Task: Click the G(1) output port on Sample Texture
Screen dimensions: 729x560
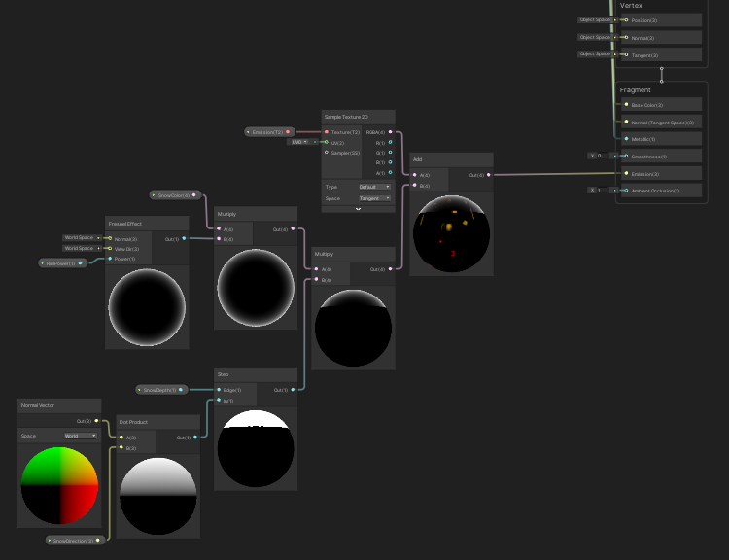Action: [390, 152]
